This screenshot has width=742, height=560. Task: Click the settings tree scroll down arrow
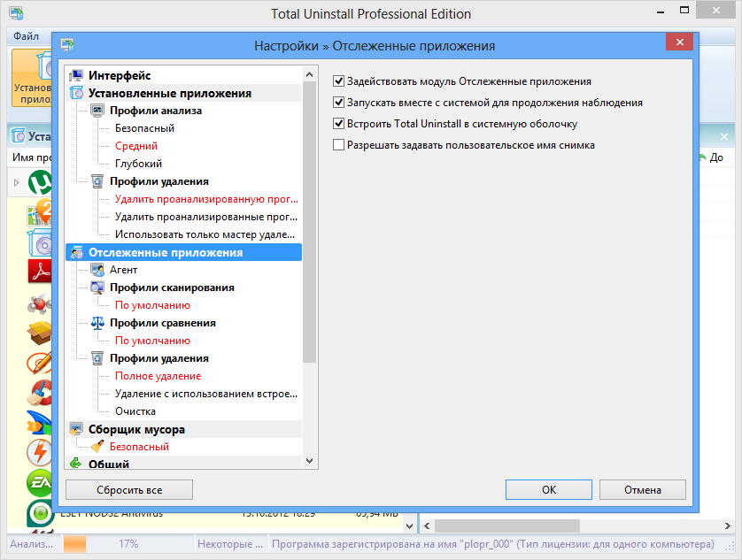tap(310, 461)
